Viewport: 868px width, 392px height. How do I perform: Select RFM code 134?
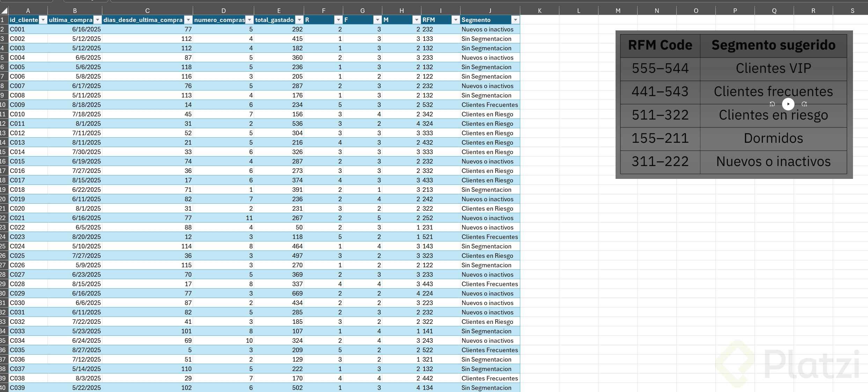click(441, 388)
